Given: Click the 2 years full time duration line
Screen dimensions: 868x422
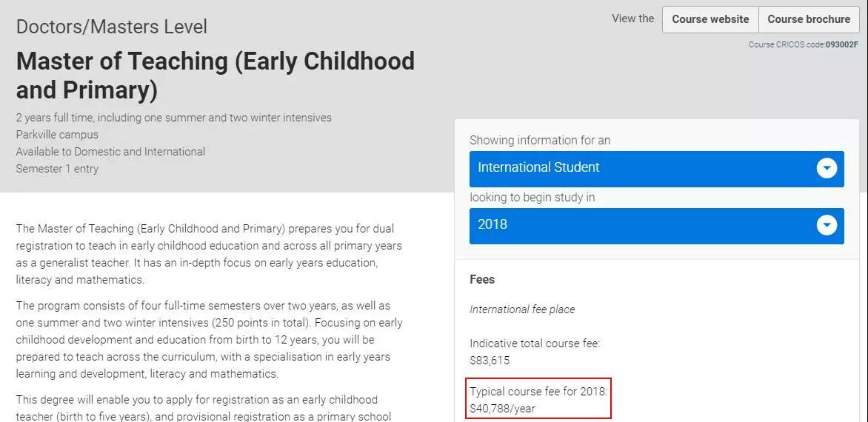Looking at the screenshot, I should (173, 118).
